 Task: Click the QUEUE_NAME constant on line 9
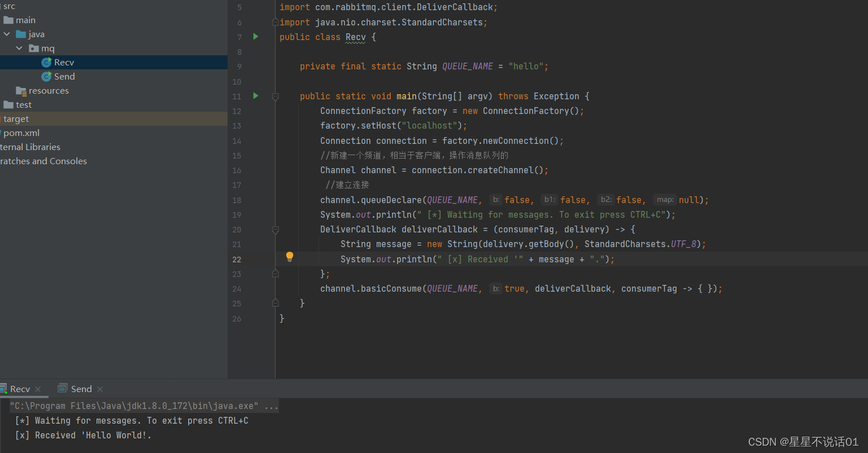point(468,67)
